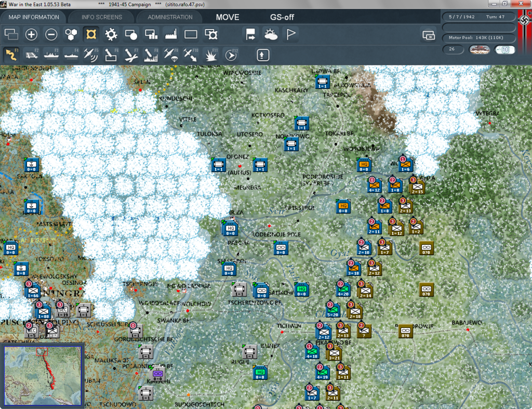This screenshot has height=409, width=532.
Task: Click the screen-with-gear toolbar icon
Action: [211, 34]
